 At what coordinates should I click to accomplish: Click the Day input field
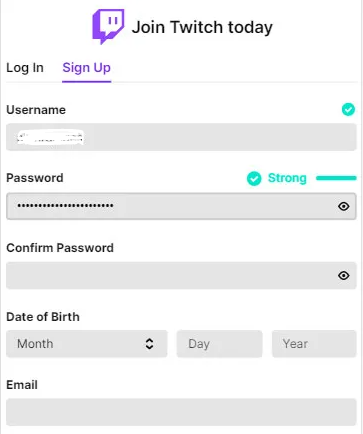pyautogui.click(x=219, y=344)
